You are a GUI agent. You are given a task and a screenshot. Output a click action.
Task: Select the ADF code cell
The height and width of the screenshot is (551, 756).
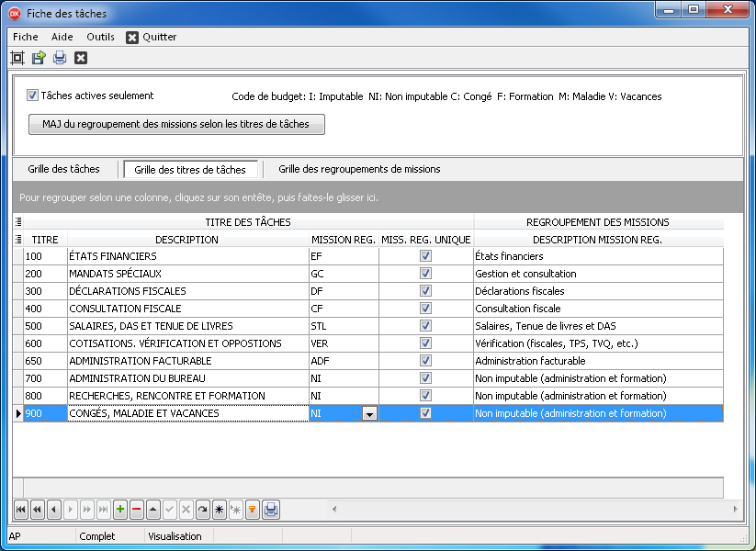tap(344, 361)
